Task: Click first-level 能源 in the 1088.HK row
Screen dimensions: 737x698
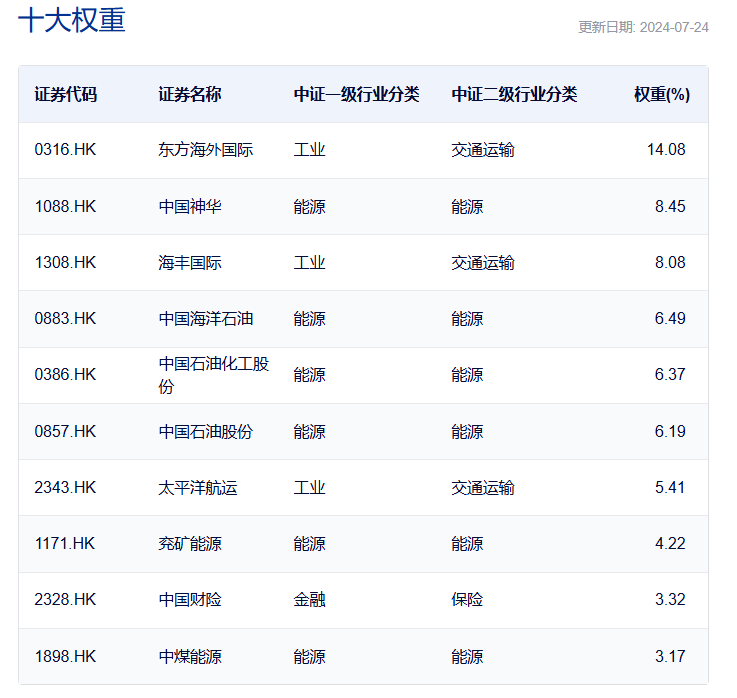Action: tap(309, 206)
